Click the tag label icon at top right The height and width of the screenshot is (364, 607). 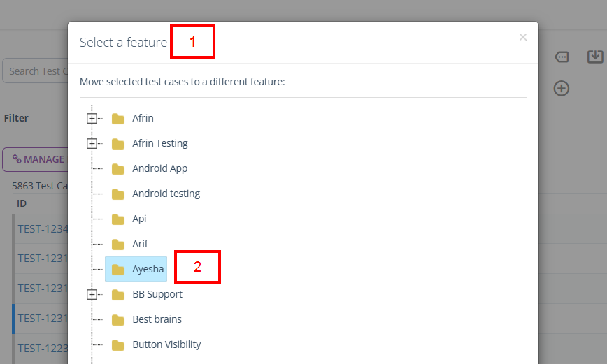pos(562,57)
